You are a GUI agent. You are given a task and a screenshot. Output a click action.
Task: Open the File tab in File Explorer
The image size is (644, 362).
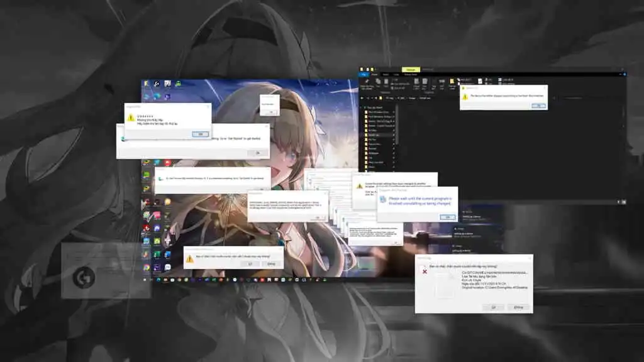(x=364, y=75)
